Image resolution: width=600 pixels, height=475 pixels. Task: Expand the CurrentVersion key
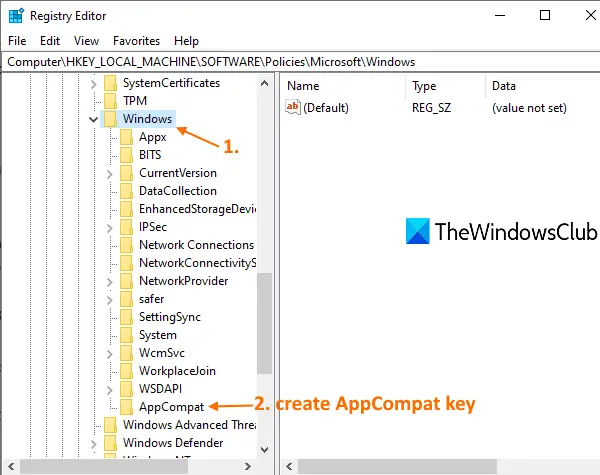[110, 174]
